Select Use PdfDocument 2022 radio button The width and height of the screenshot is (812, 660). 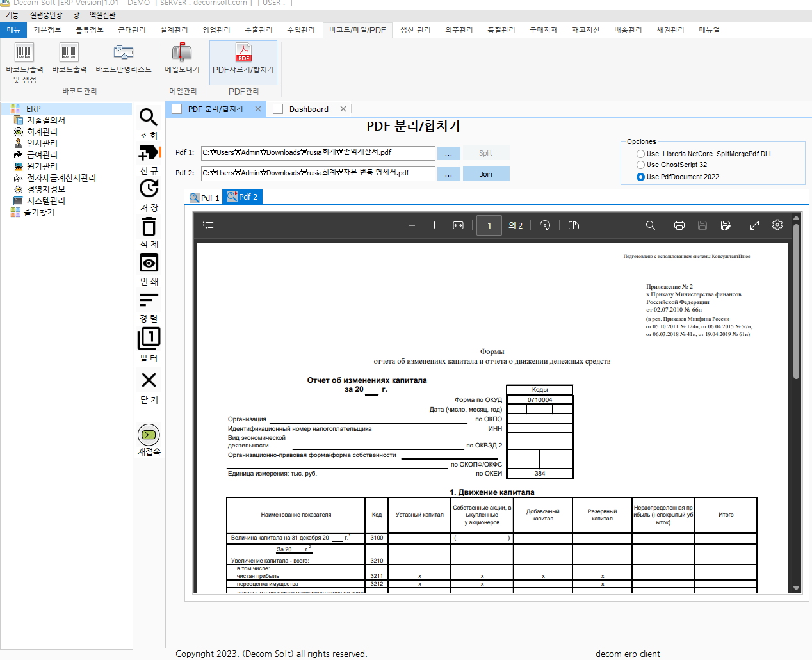(x=640, y=177)
